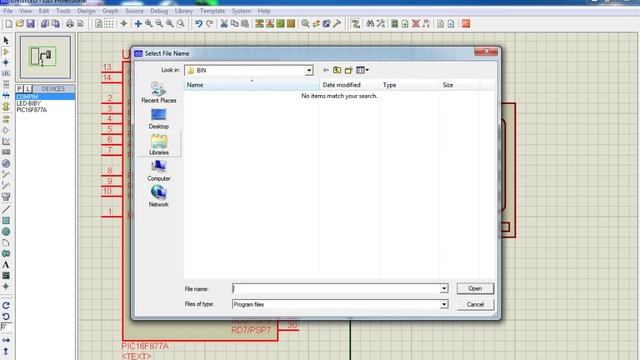Go back with dialog back arrow
The height and width of the screenshot is (360, 640).
pos(326,70)
